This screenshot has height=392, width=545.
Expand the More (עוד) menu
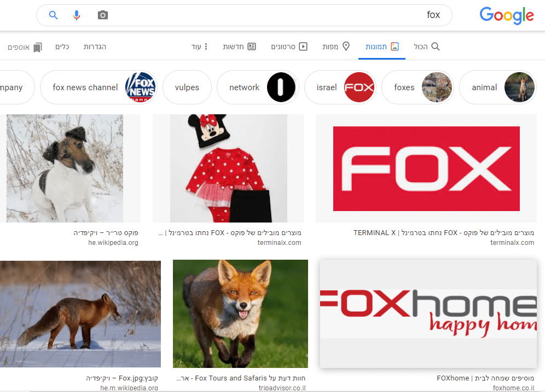200,47
